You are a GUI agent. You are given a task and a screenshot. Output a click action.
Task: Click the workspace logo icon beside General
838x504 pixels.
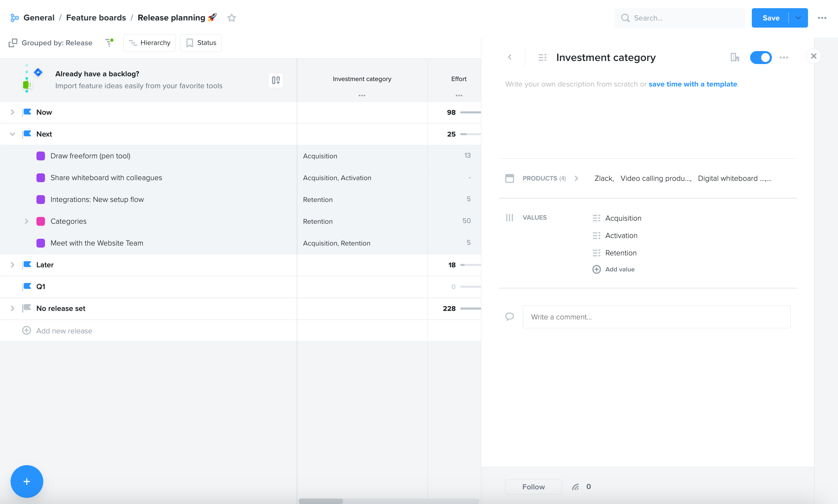tap(14, 18)
